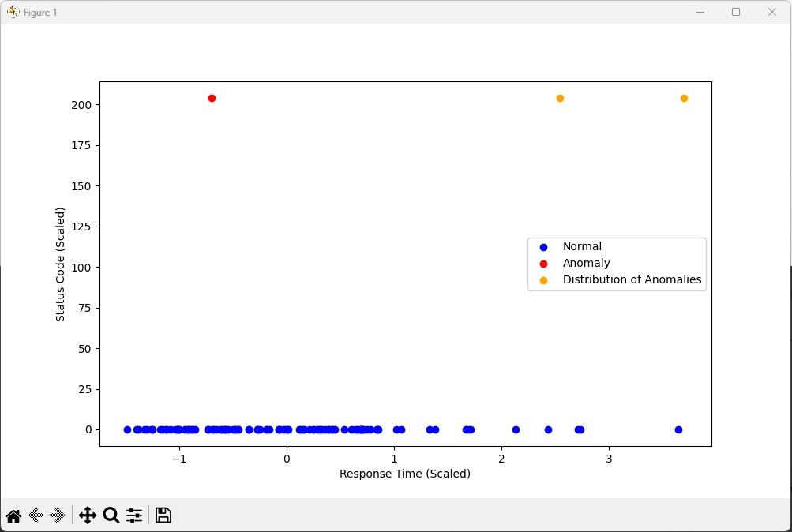The height and width of the screenshot is (532, 792).
Task: Maximize the Figure 1 window
Action: 736,12
